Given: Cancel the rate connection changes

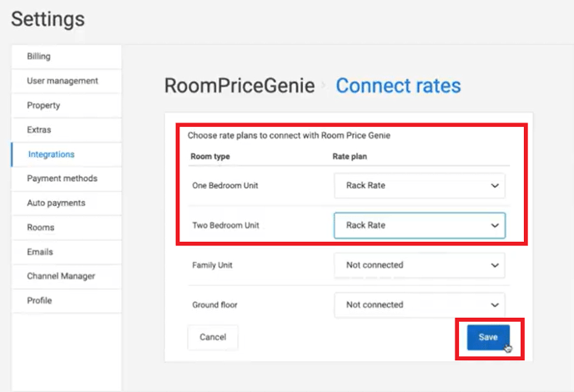Looking at the screenshot, I should click(213, 337).
